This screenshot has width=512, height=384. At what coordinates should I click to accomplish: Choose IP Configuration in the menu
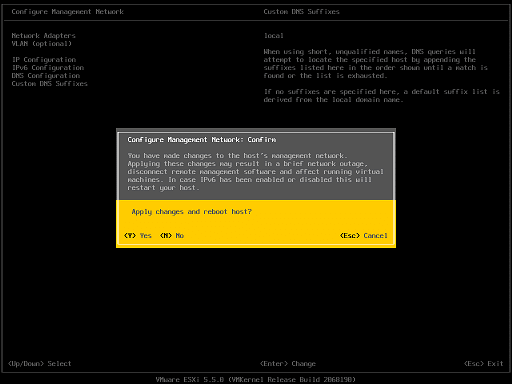[x=44, y=60]
